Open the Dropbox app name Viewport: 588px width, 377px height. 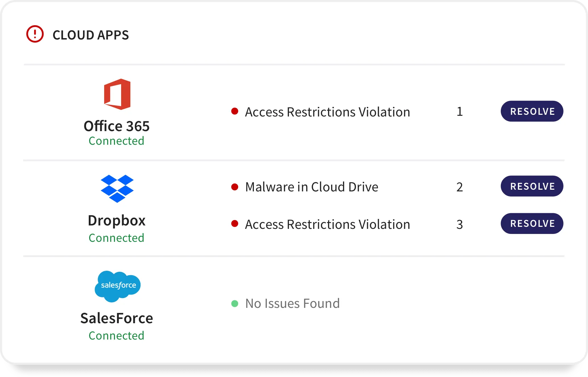117,221
